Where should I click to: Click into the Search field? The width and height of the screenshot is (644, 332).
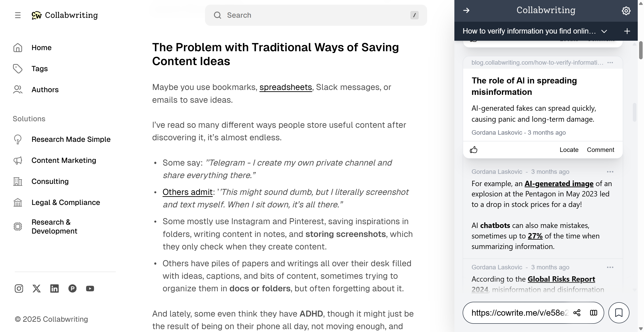[x=316, y=15]
